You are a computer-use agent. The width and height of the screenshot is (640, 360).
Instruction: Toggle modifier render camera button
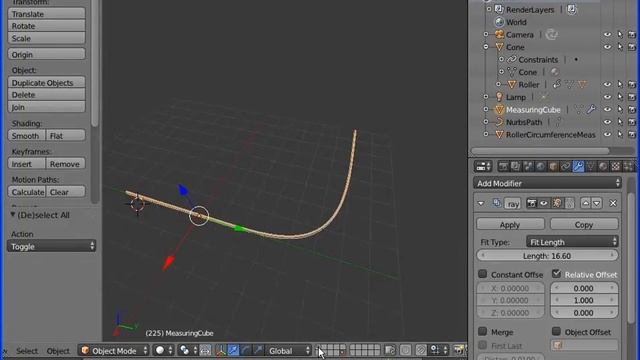point(531,203)
